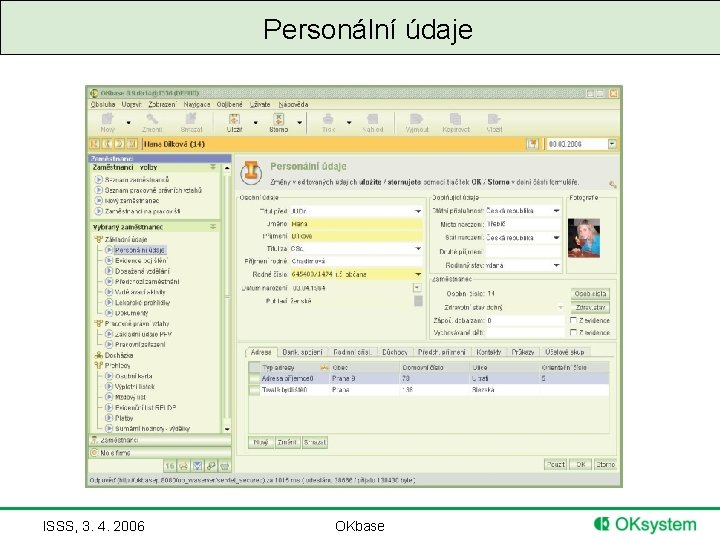This screenshot has width=720, height=540.
Task: Open the Zobrazení menu
Action: (x=162, y=105)
